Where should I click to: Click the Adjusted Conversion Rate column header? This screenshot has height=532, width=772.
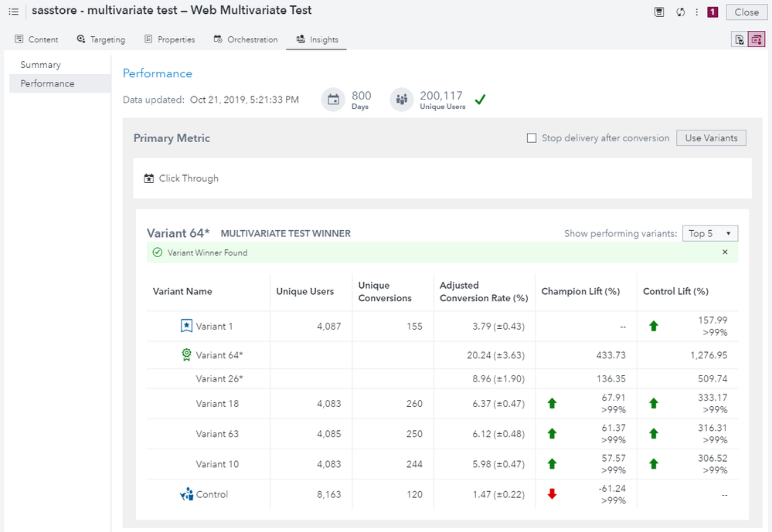(x=483, y=291)
